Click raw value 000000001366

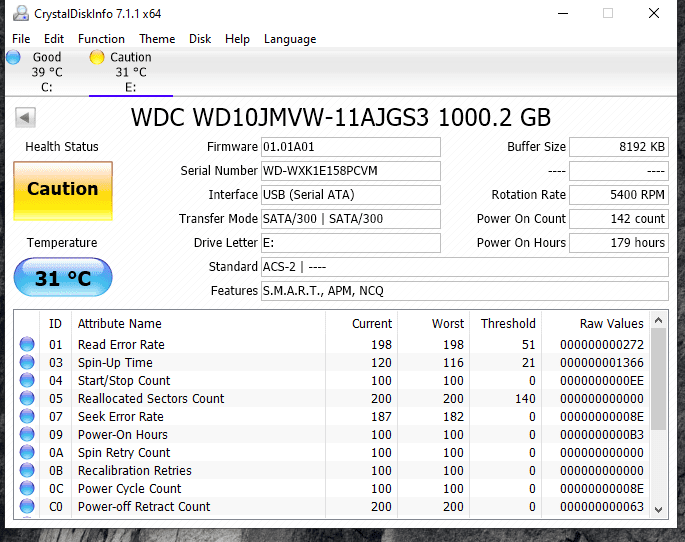602,362
